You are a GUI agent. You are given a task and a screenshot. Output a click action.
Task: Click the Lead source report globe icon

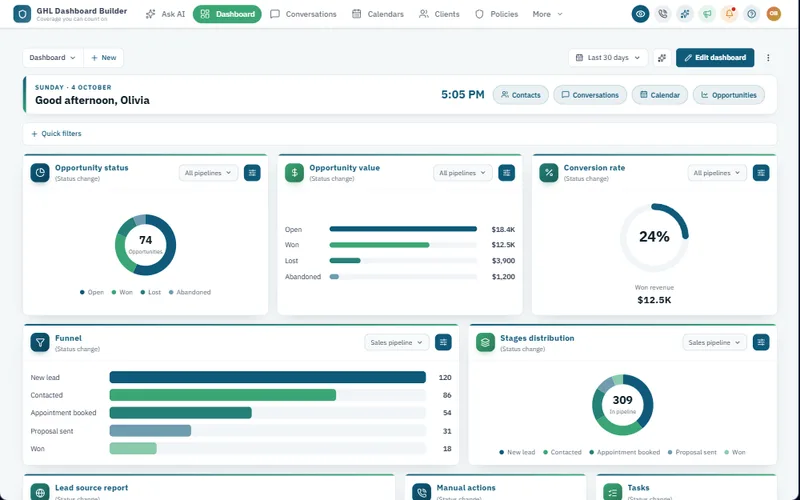tap(40, 492)
